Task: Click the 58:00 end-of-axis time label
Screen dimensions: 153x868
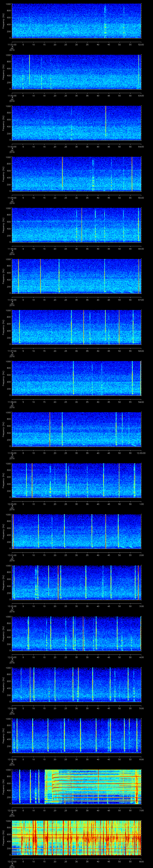Action: [141, 351]
